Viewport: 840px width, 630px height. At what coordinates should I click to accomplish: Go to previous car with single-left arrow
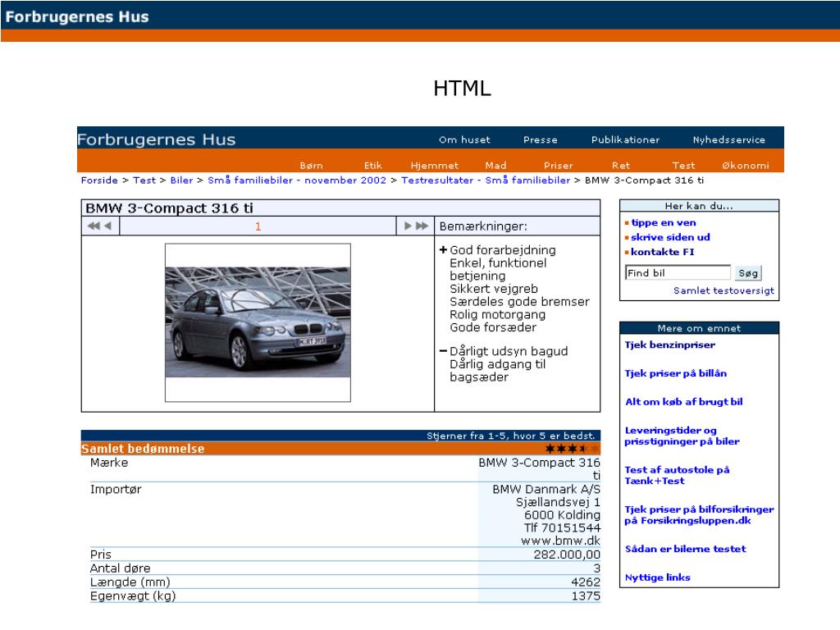pyautogui.click(x=107, y=226)
